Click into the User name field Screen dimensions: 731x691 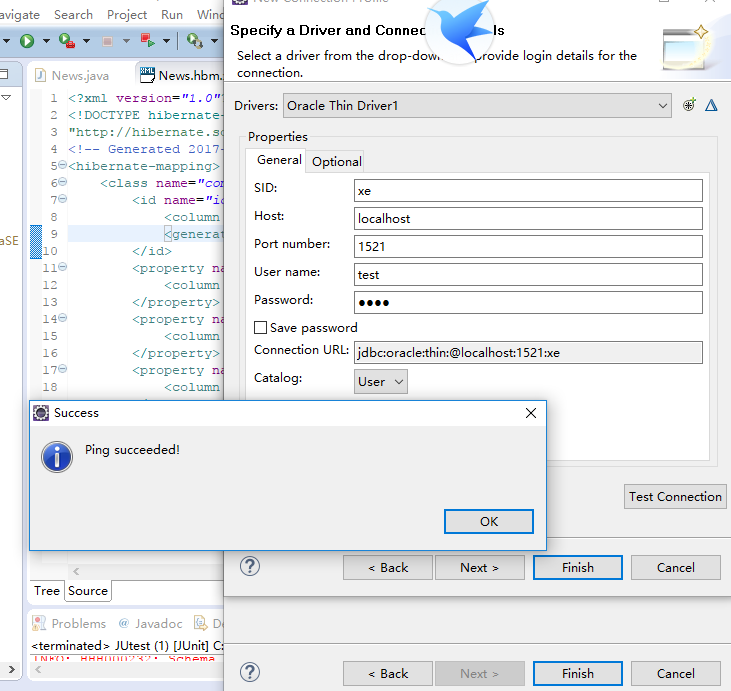(x=528, y=275)
